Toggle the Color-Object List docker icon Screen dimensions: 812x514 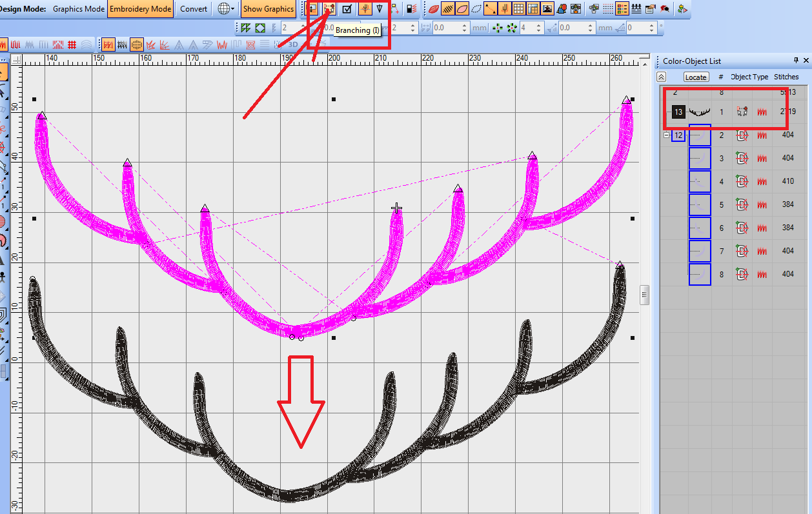622,9
